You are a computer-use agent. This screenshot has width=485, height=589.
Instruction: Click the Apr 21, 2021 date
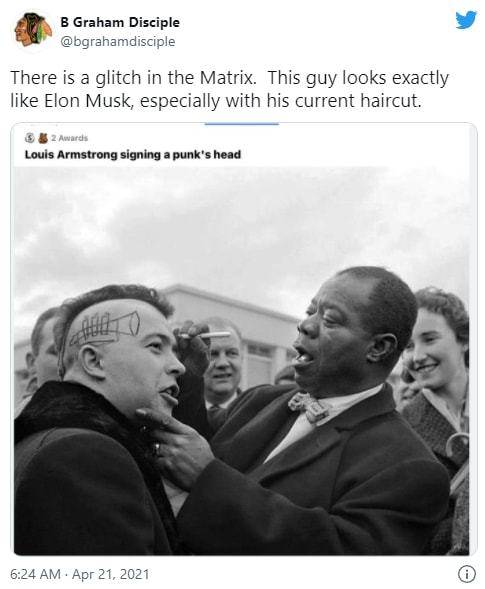click(110, 574)
